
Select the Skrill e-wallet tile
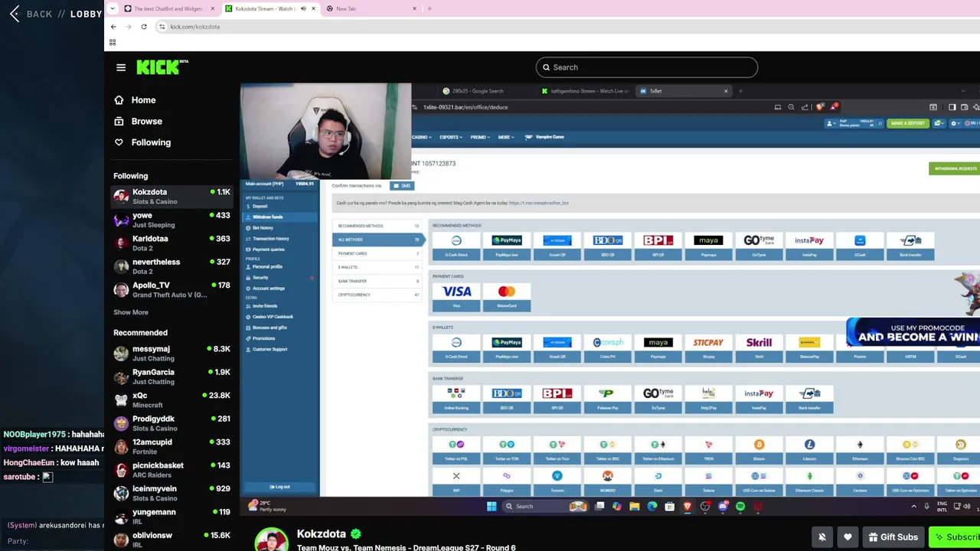[759, 347]
